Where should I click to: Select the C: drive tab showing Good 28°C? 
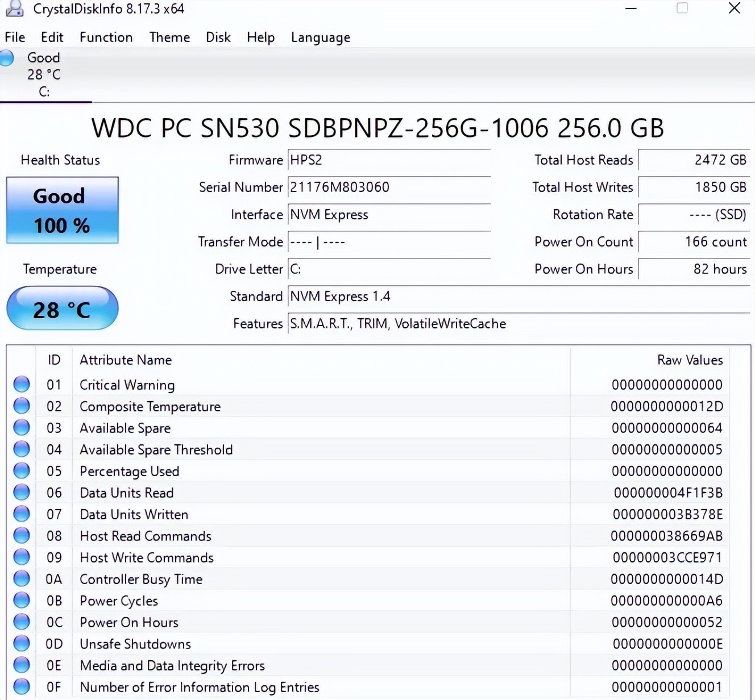click(x=45, y=74)
